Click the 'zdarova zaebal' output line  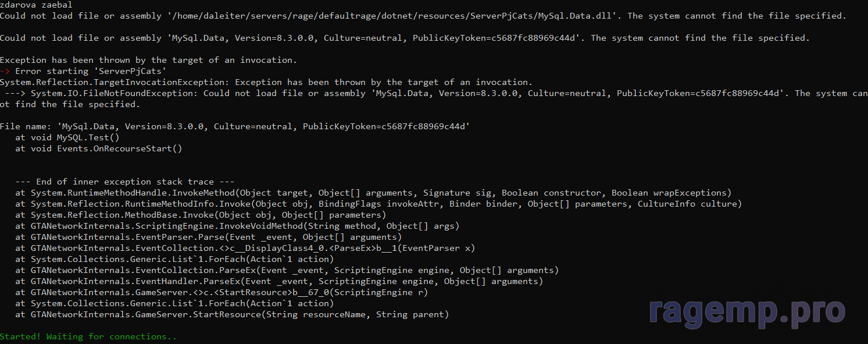pos(36,5)
